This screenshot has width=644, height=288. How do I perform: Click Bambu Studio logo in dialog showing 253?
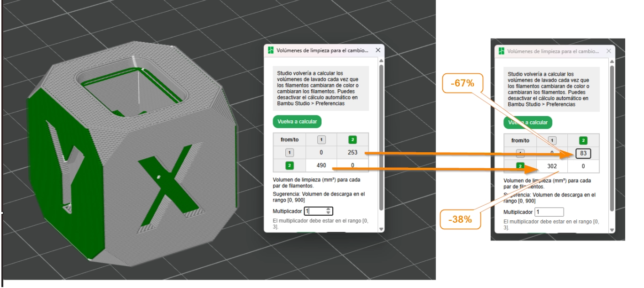[270, 50]
